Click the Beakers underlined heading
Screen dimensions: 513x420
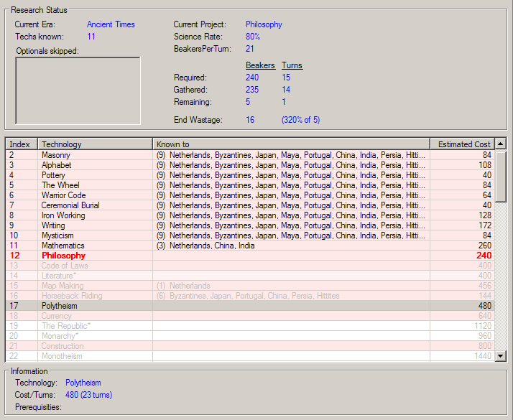(260, 65)
